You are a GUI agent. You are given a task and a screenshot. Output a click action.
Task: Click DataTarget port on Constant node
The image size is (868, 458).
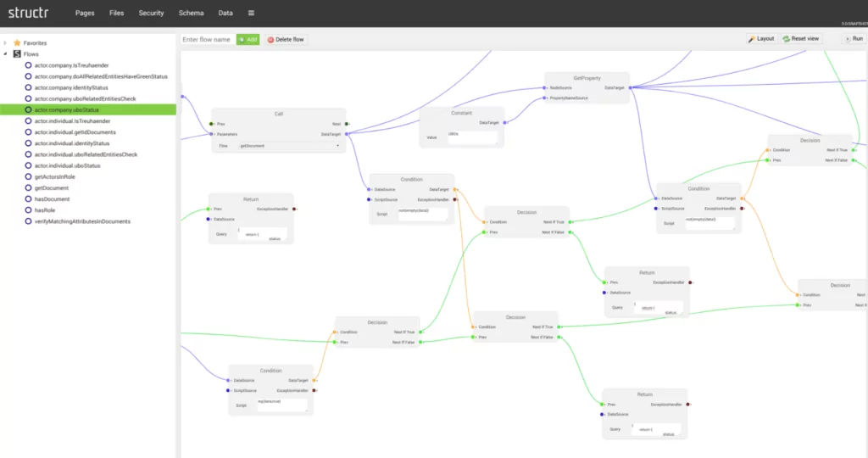pos(505,122)
